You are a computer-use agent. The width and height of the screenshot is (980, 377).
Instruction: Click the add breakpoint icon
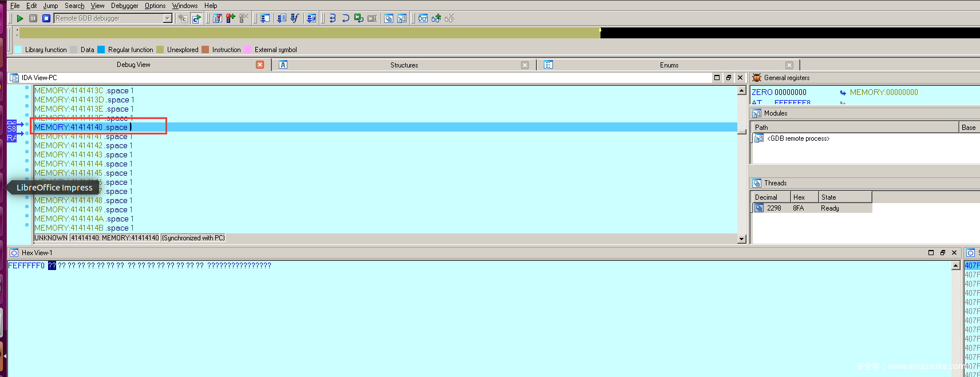(x=231, y=18)
